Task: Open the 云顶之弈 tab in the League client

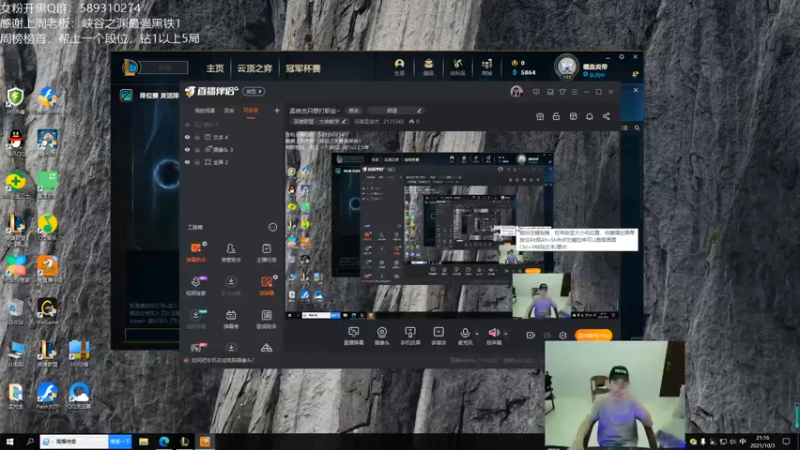Action: (x=254, y=68)
